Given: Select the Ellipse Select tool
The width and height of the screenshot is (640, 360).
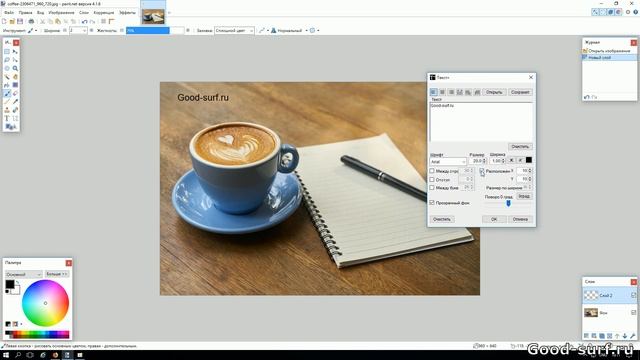Looking at the screenshot, I should click(7, 68).
